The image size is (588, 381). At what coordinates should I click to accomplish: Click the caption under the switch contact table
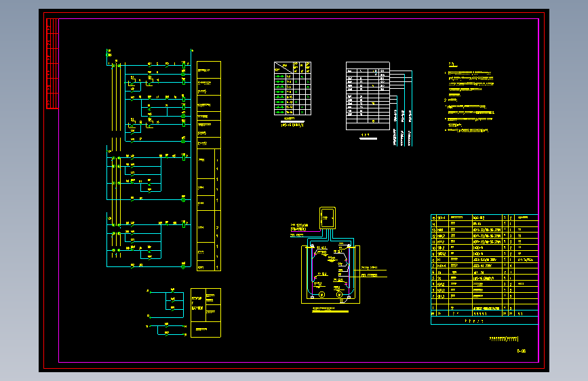(292, 123)
